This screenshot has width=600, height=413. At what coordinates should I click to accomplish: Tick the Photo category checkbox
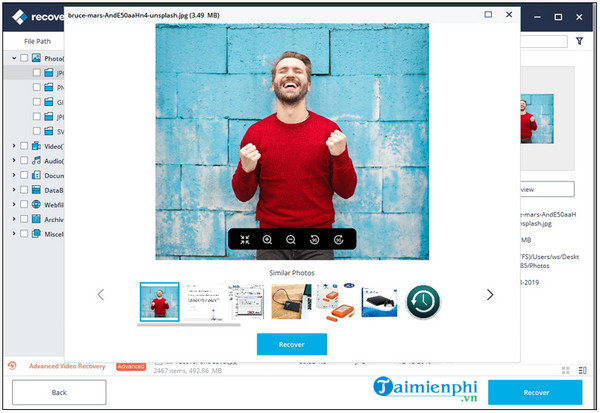click(x=25, y=59)
